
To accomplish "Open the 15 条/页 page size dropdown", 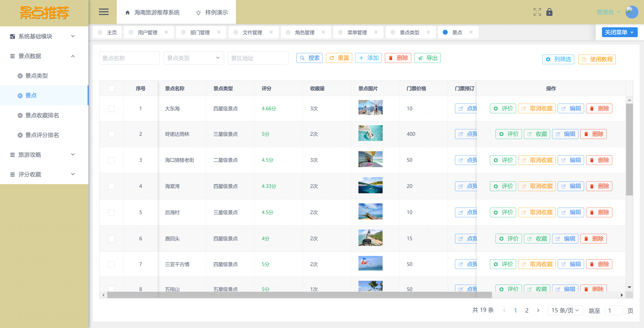I will pyautogui.click(x=565, y=310).
